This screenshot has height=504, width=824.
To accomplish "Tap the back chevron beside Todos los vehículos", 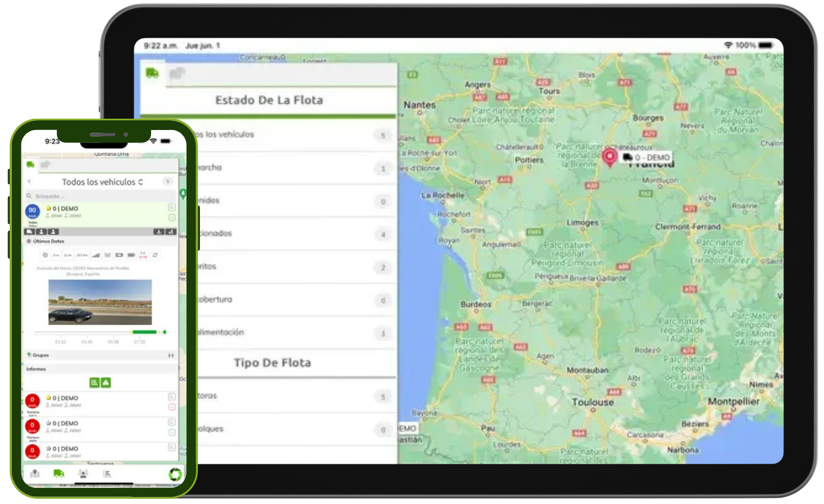I will [30, 182].
